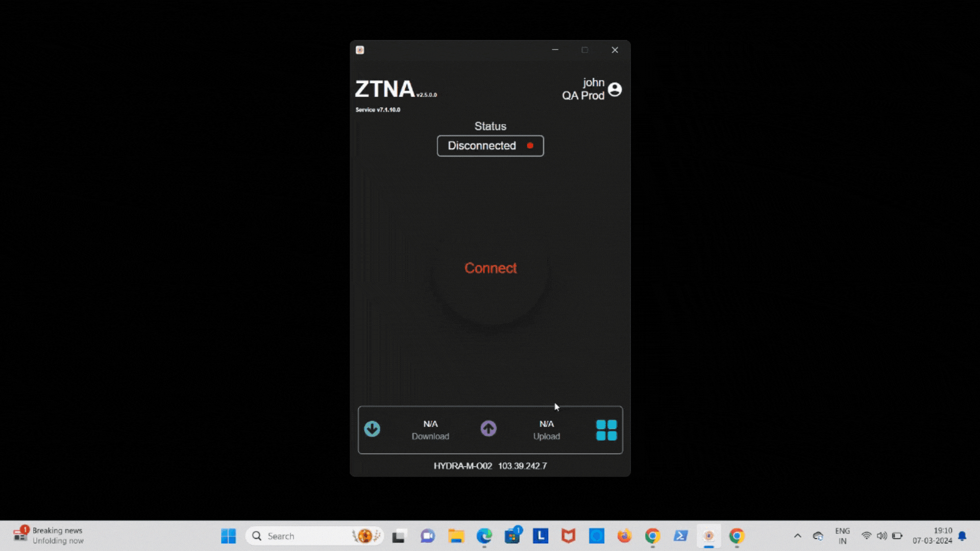Click the N/A Upload stats label

tap(546, 429)
